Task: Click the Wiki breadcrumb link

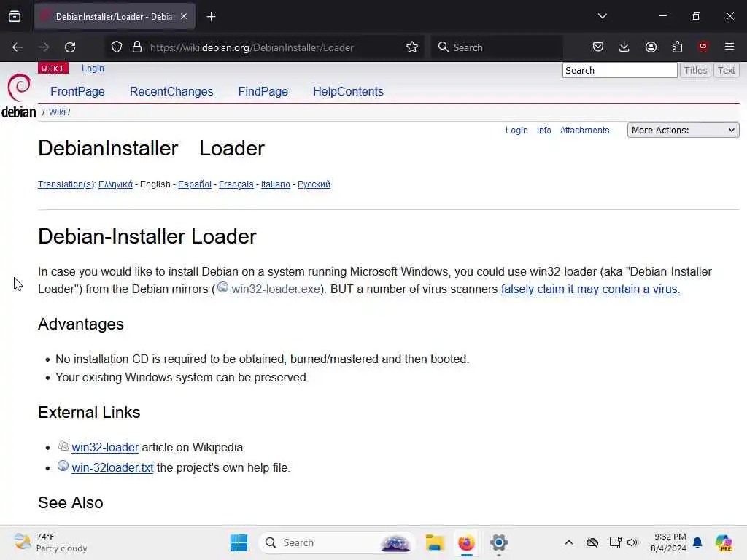Action: (x=57, y=112)
